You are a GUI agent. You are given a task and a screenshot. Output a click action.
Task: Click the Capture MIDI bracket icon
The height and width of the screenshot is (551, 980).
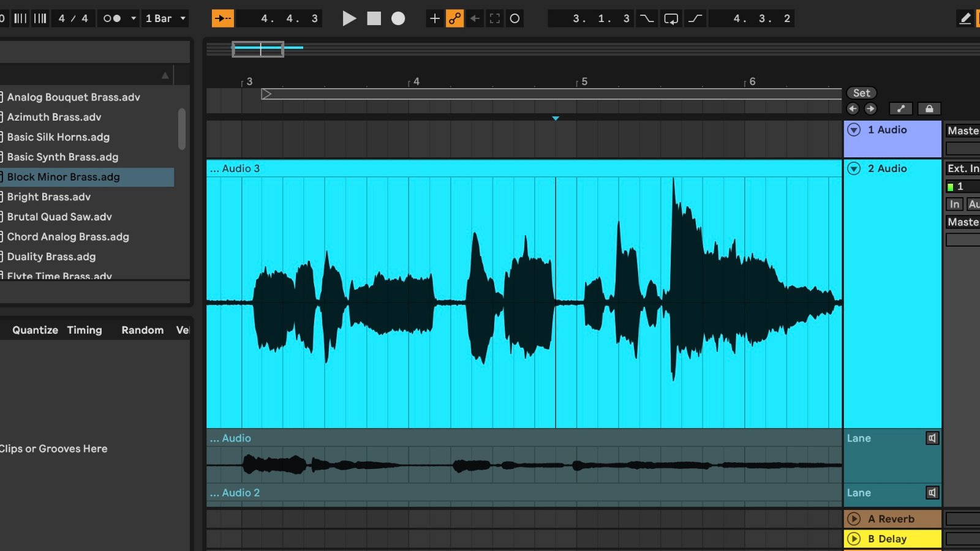[494, 18]
